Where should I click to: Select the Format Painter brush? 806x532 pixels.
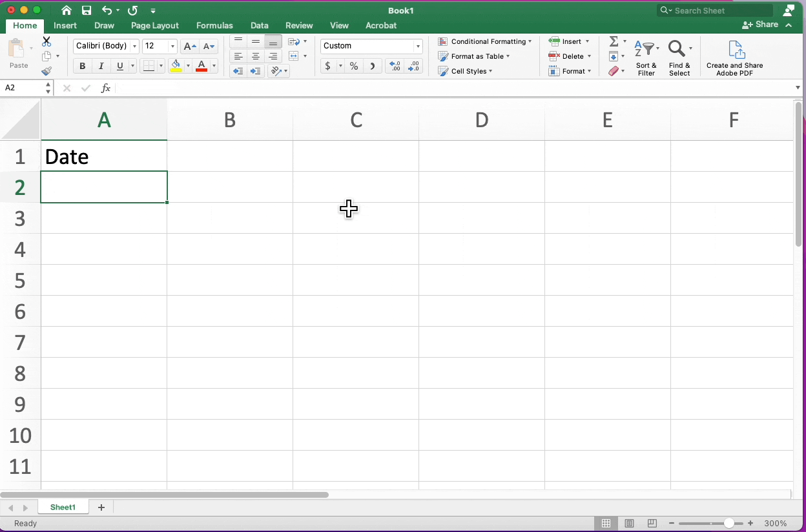[46, 71]
